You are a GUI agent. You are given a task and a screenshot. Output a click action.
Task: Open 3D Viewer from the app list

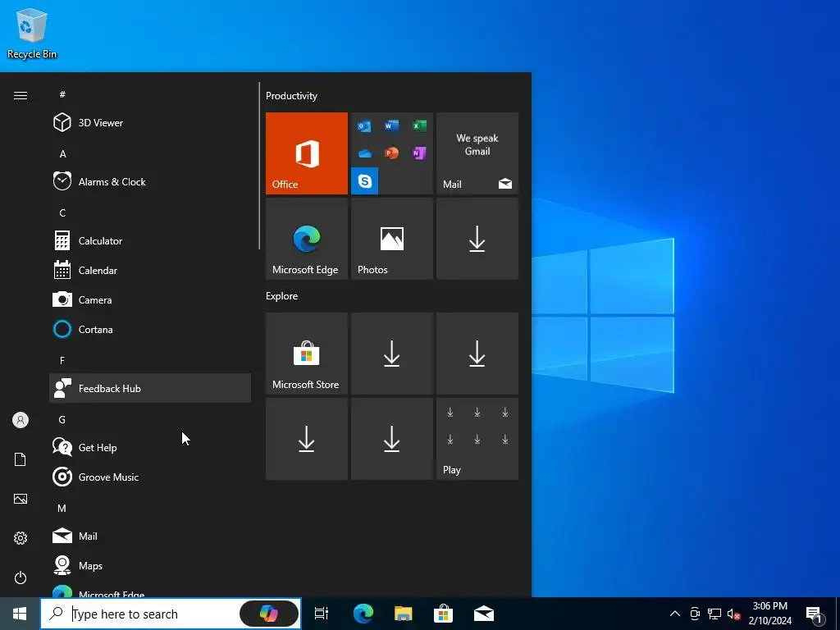pos(150,123)
